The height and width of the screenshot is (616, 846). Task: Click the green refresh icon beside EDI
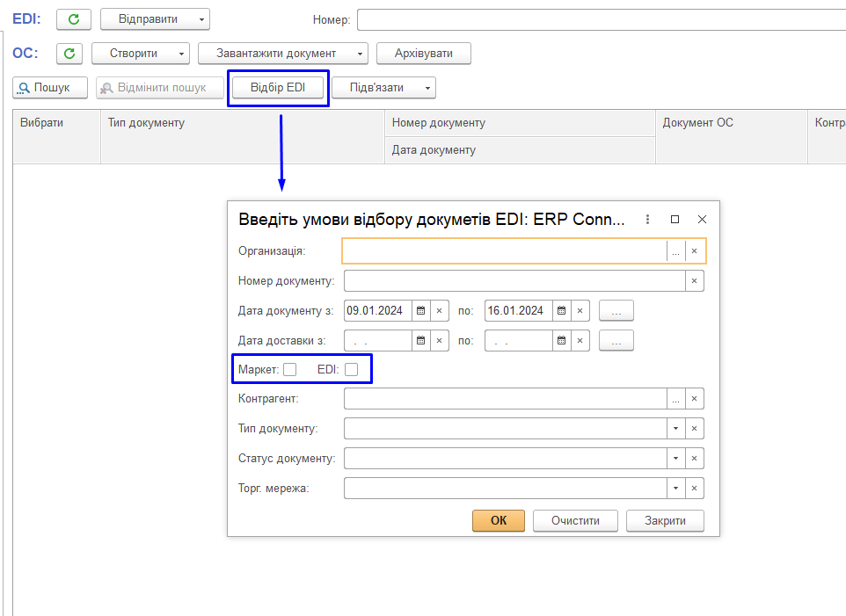coord(74,19)
